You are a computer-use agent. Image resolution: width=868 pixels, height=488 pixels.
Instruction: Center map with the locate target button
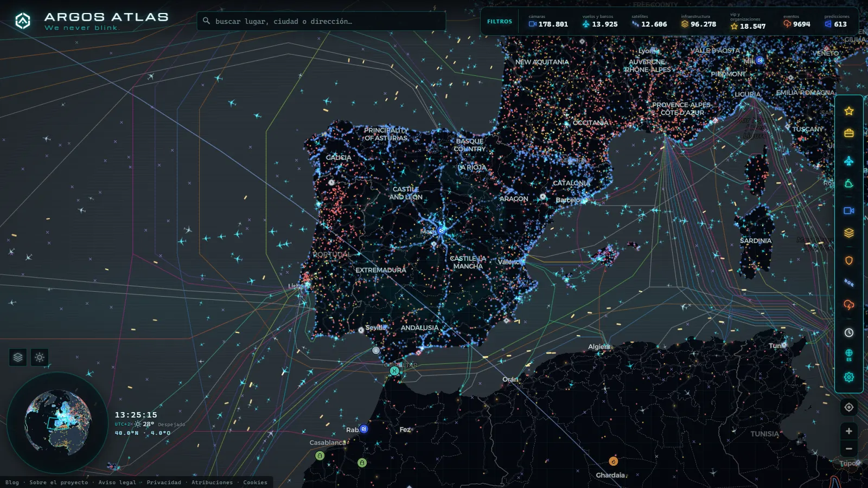tap(849, 407)
